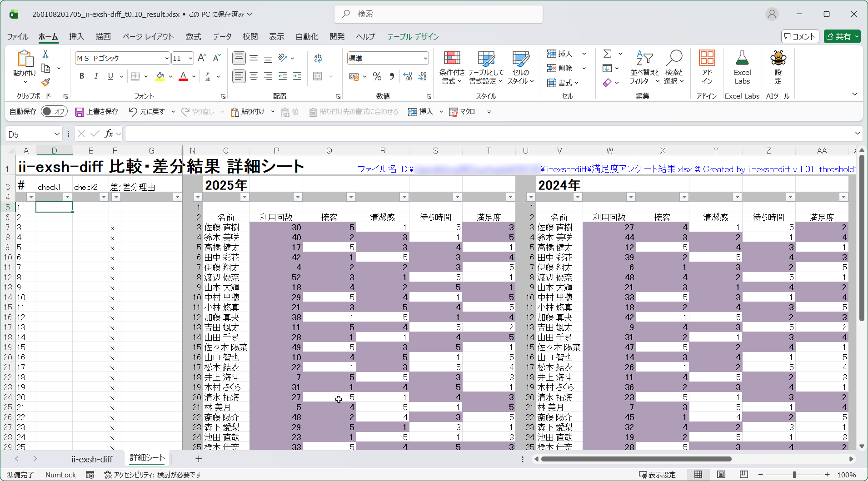Image resolution: width=868 pixels, height=481 pixels.
Task: Click the add new sheet plus button
Action: (x=198, y=459)
